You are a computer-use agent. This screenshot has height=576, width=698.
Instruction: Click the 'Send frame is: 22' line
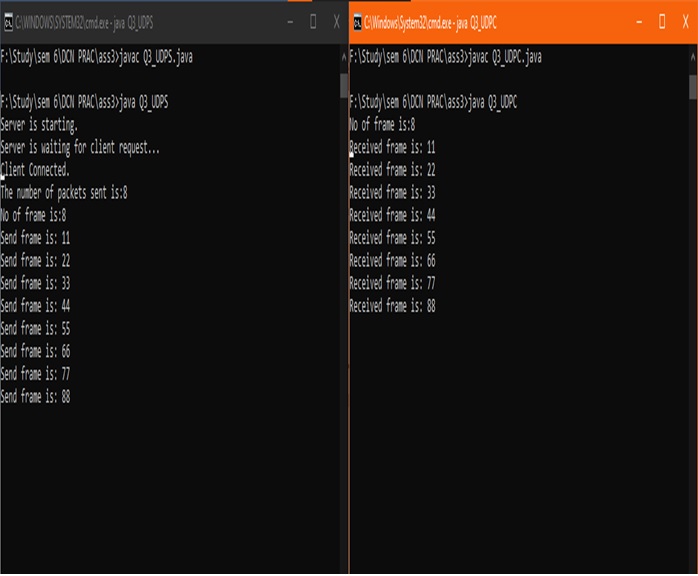pyautogui.click(x=35, y=261)
